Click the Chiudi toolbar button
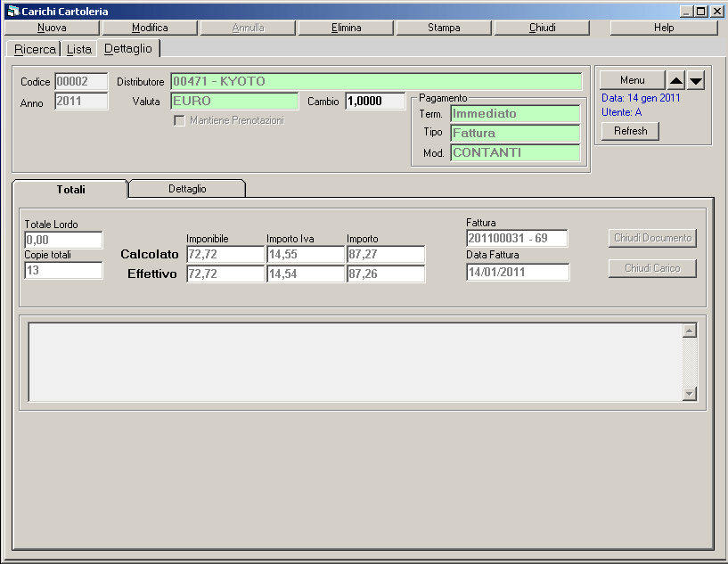 tap(542, 28)
